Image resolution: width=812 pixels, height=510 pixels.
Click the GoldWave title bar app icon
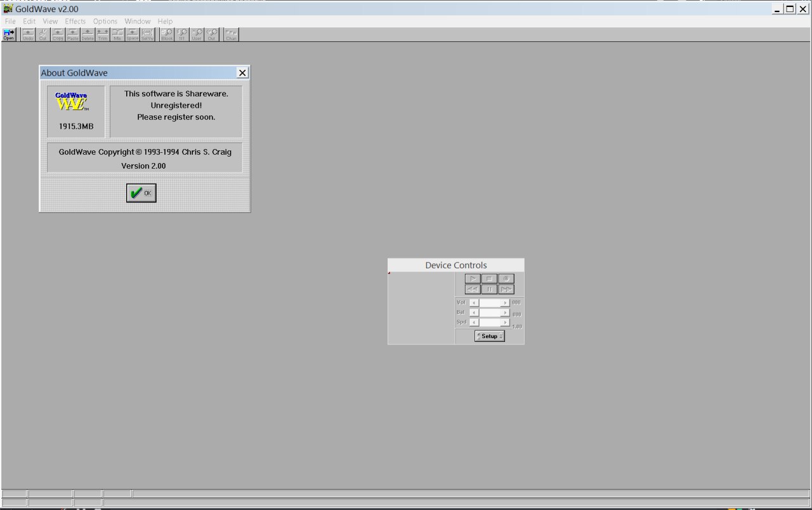(x=8, y=9)
